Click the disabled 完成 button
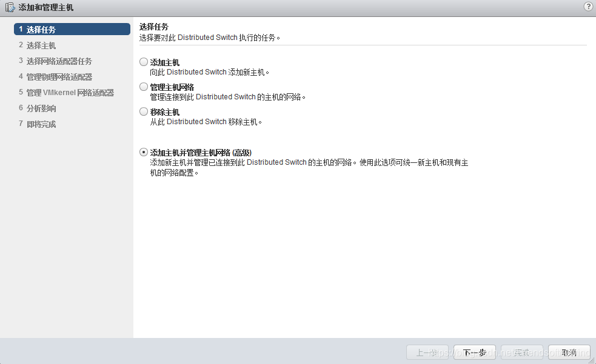 (522, 352)
